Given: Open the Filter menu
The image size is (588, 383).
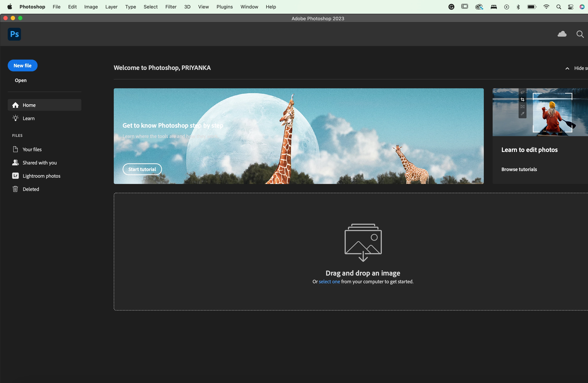Looking at the screenshot, I should coord(171,7).
